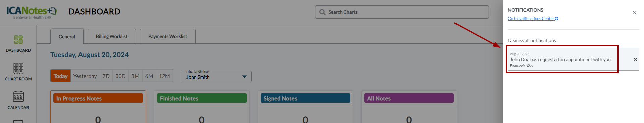
Task: Select the General tab
Action: [67, 37]
